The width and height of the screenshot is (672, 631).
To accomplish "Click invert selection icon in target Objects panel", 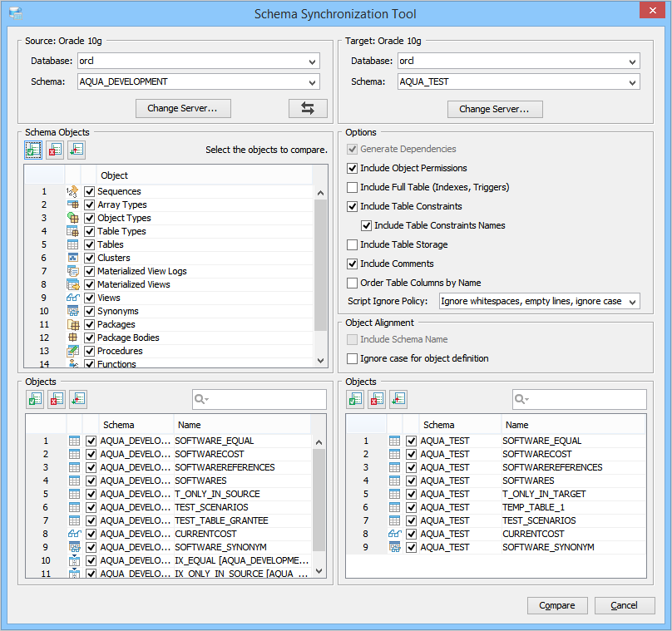I will 398,400.
